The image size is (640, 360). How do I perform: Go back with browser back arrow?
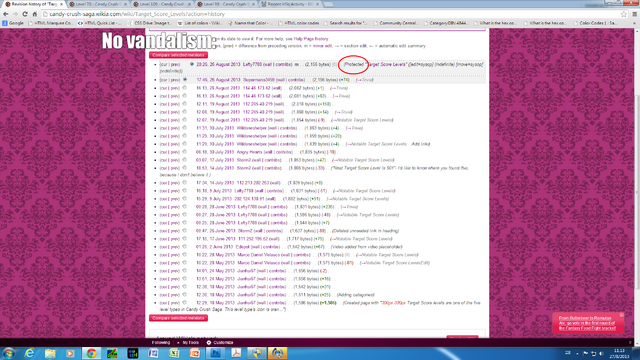[x=5, y=14]
